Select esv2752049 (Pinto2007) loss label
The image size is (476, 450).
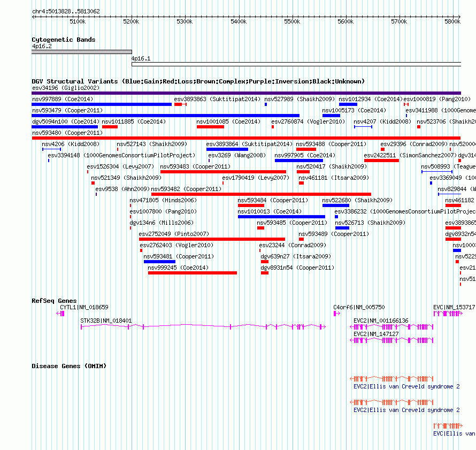174,234
